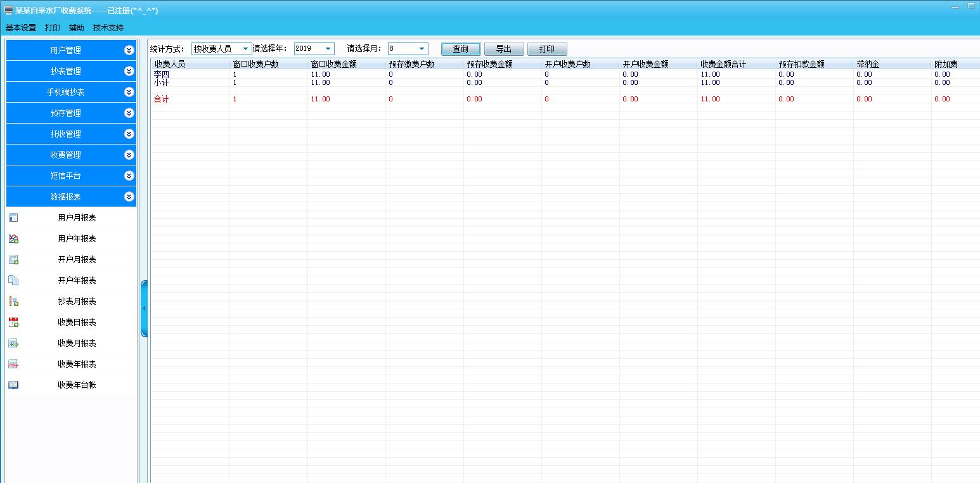Click the 查询 button

(x=461, y=49)
